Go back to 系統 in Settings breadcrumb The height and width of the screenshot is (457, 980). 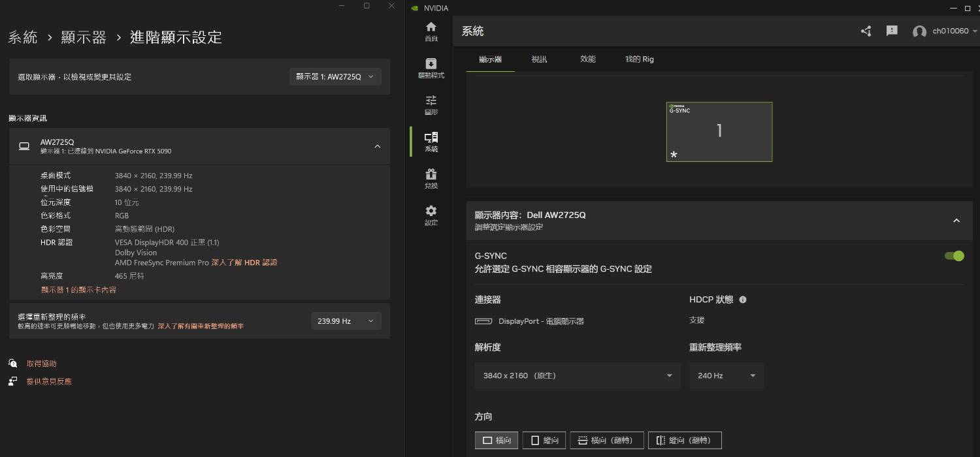[23, 37]
